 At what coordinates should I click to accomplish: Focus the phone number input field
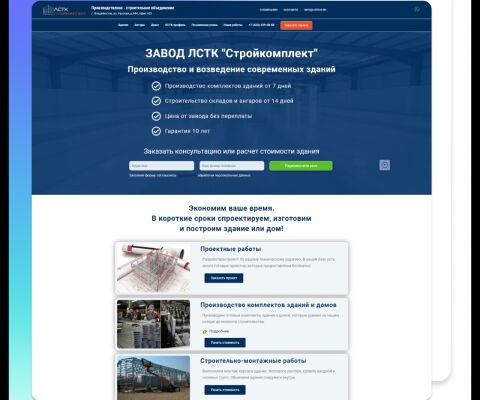232,166
